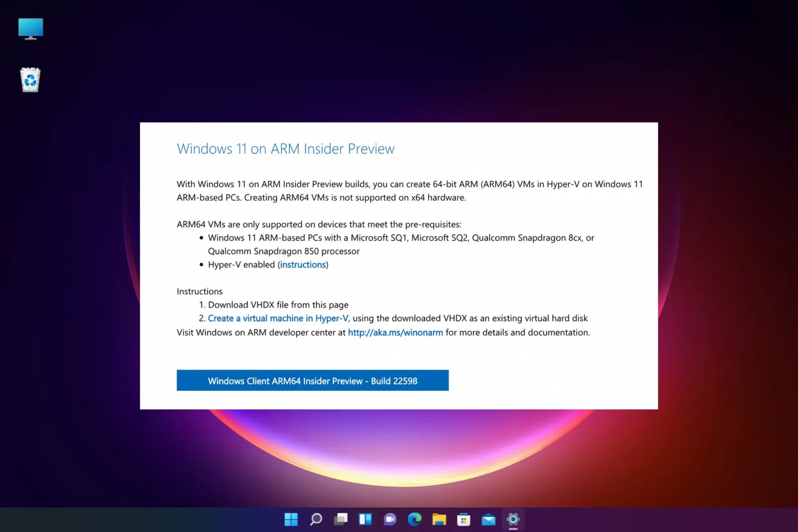Open Teams Chat from the taskbar
Screen dimensions: 798x532
pyautogui.click(x=390, y=520)
